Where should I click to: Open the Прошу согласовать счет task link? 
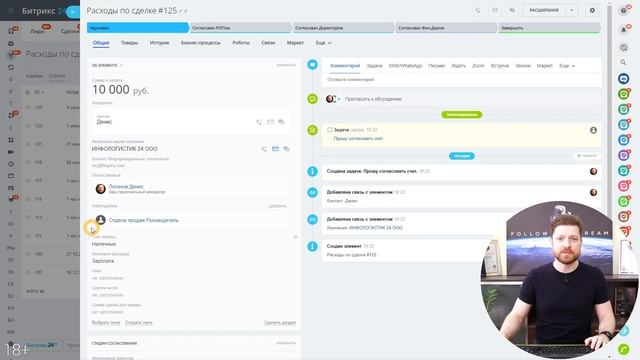click(358, 139)
